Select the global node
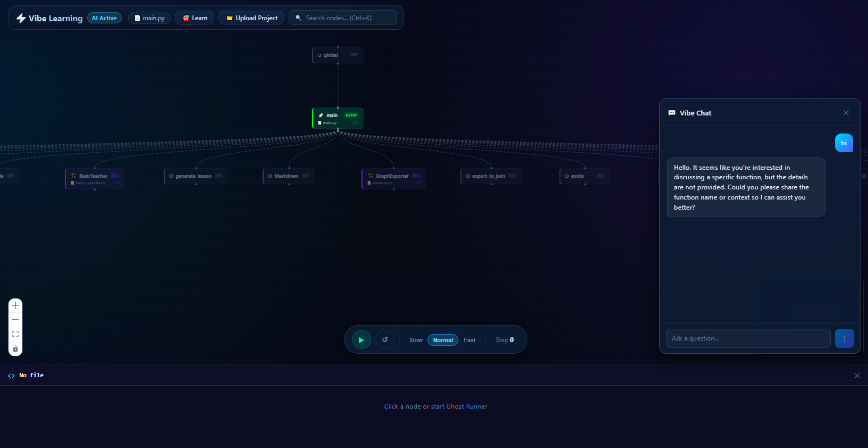The width and height of the screenshot is (868, 448). [x=338, y=55]
